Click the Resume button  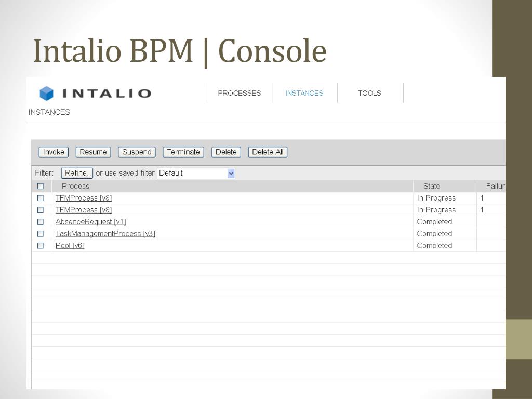point(94,152)
